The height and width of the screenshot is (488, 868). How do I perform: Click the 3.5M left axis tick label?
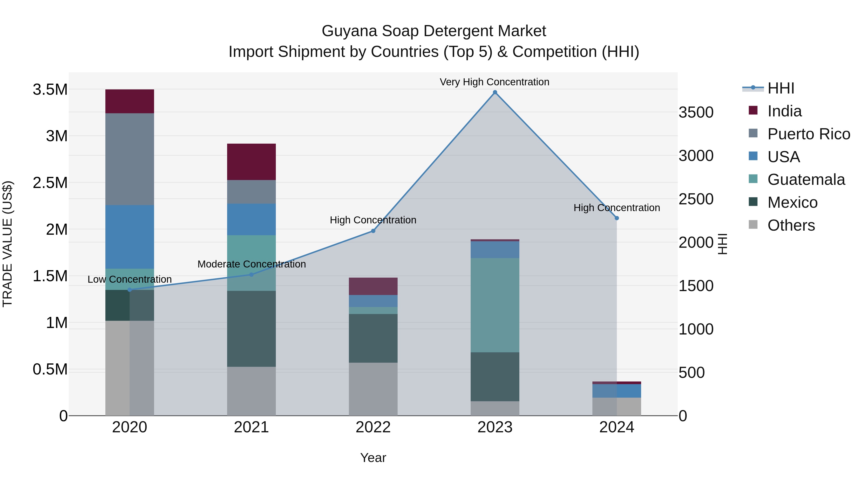click(x=50, y=90)
